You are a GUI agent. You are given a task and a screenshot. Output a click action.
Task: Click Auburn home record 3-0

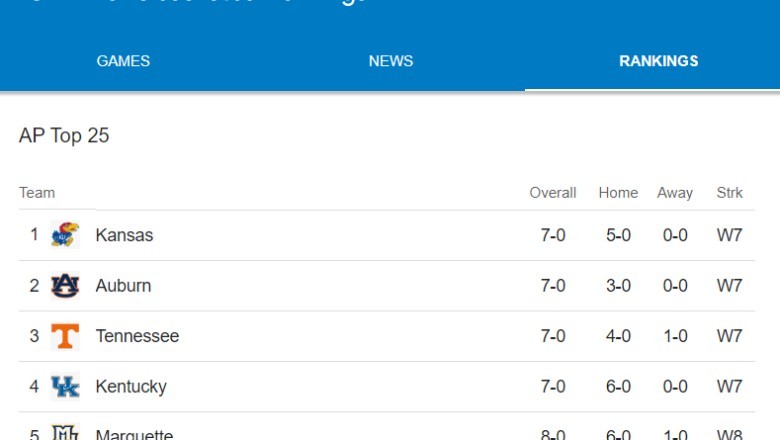click(618, 285)
